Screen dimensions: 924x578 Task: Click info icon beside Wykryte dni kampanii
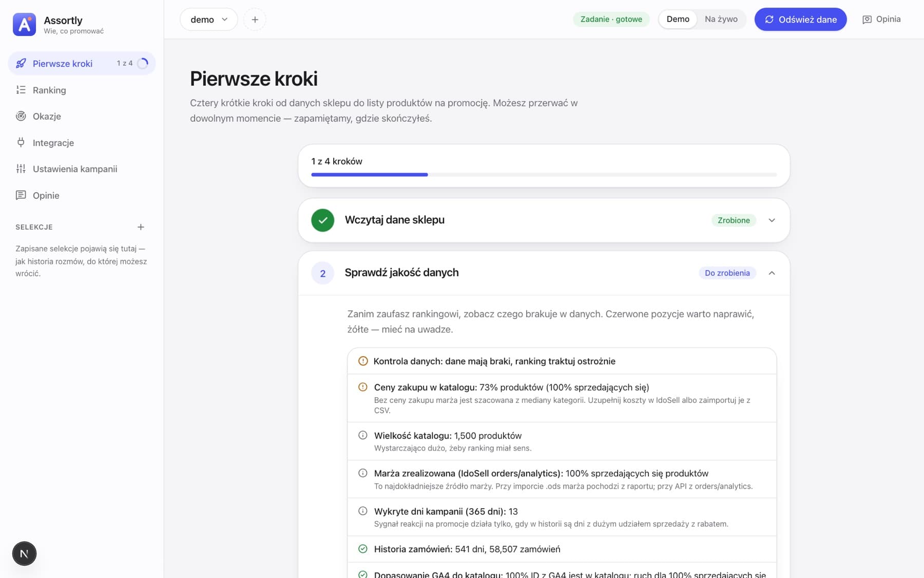coord(363,511)
